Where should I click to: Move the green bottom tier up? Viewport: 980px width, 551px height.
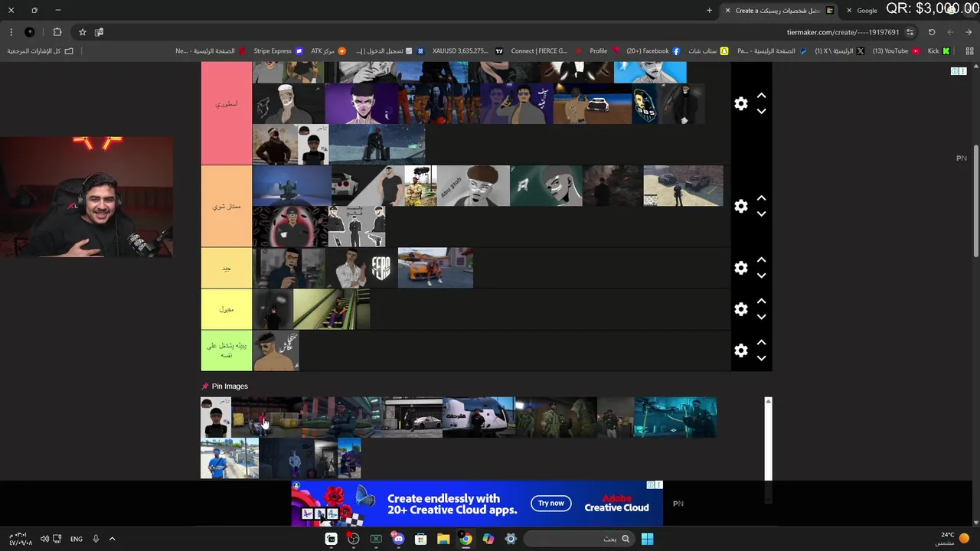[761, 343]
